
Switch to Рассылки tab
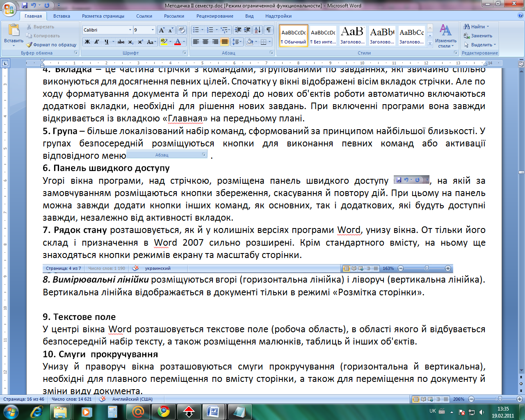[174, 16]
